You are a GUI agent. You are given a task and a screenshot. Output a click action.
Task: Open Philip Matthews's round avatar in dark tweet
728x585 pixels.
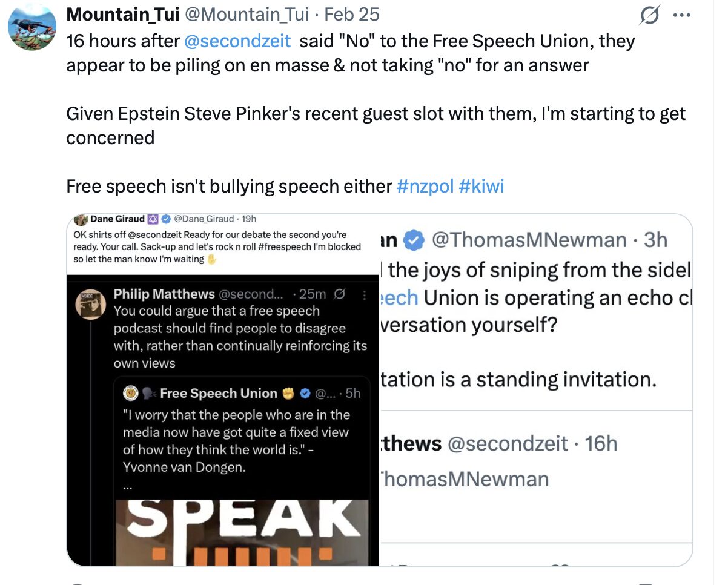tap(91, 304)
